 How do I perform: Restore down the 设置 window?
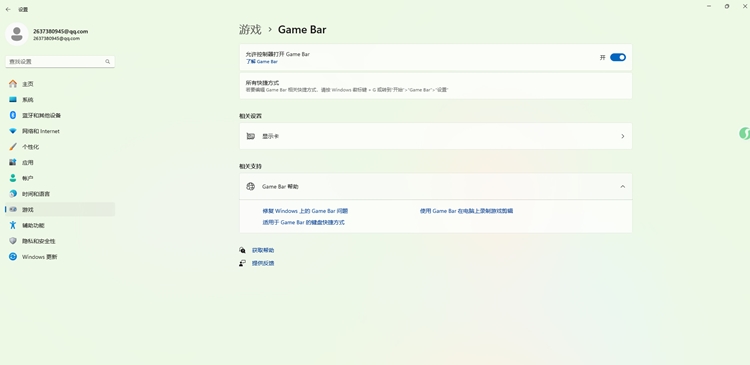point(727,6)
